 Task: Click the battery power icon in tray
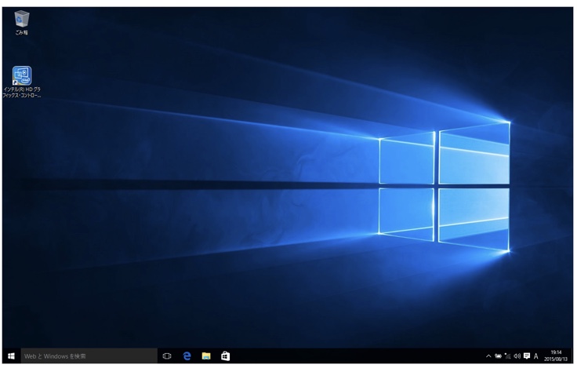(x=498, y=356)
